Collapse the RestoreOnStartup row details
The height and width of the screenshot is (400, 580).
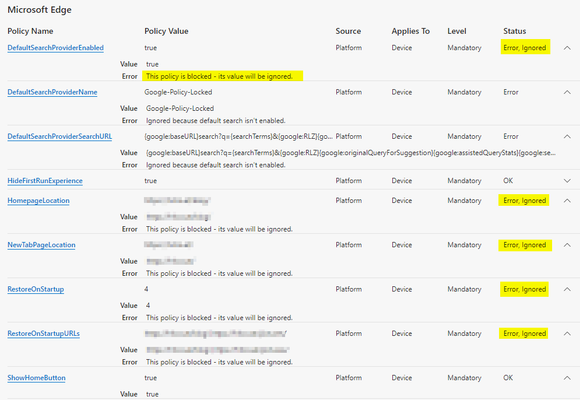(567, 289)
